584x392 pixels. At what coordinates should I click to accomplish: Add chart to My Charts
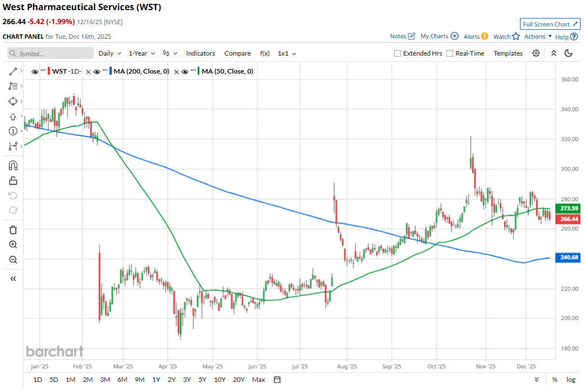[x=454, y=36]
